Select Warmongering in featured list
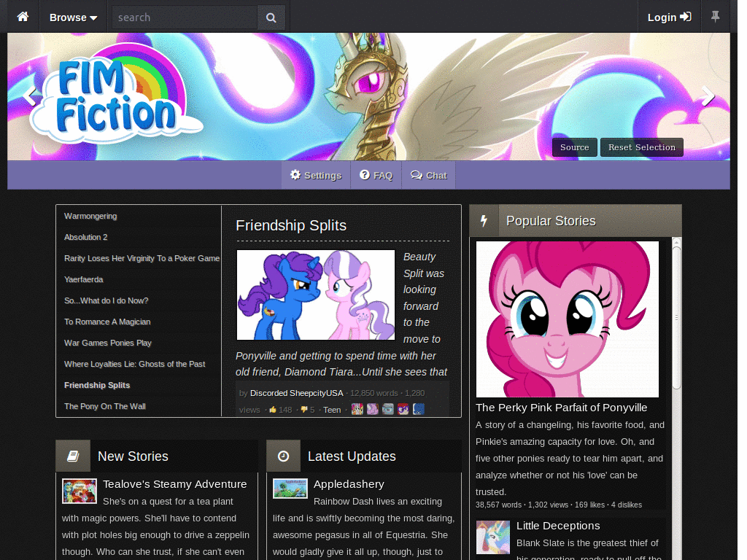This screenshot has width=747, height=560. [90, 216]
